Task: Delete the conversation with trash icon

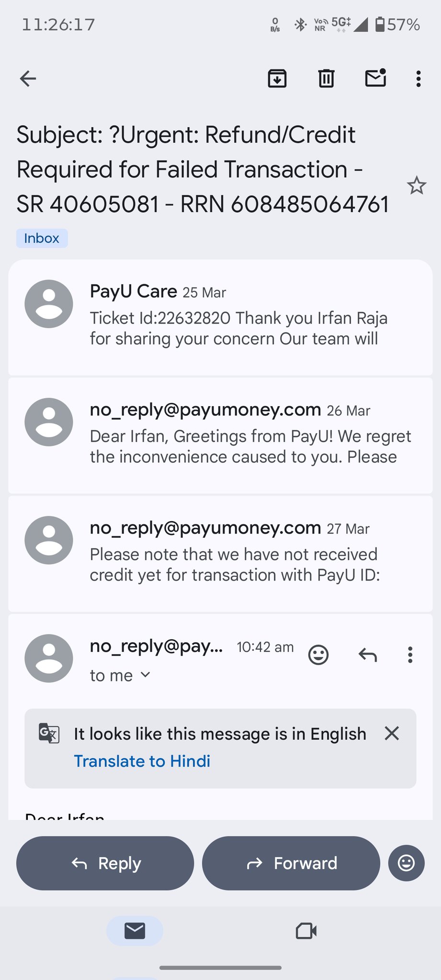Action: [326, 78]
